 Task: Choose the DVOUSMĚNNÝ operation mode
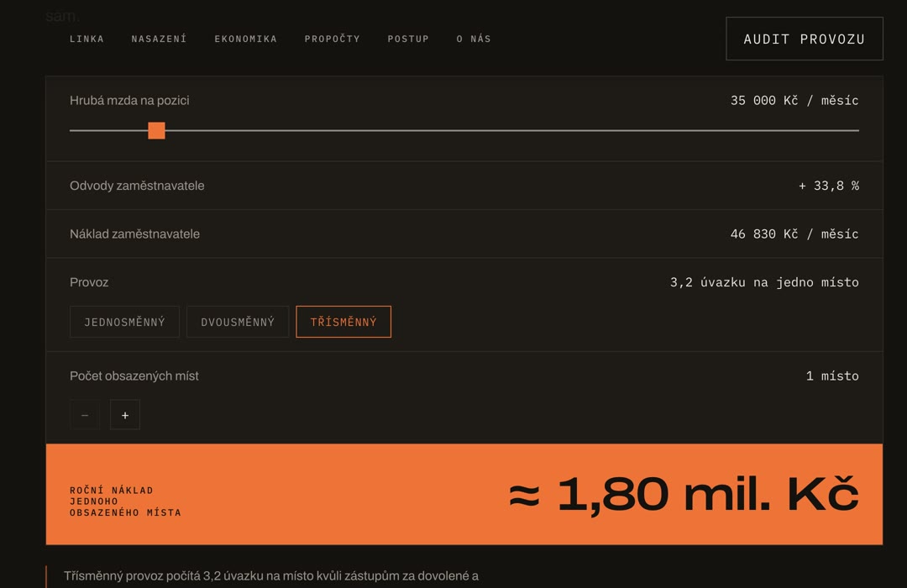238,322
